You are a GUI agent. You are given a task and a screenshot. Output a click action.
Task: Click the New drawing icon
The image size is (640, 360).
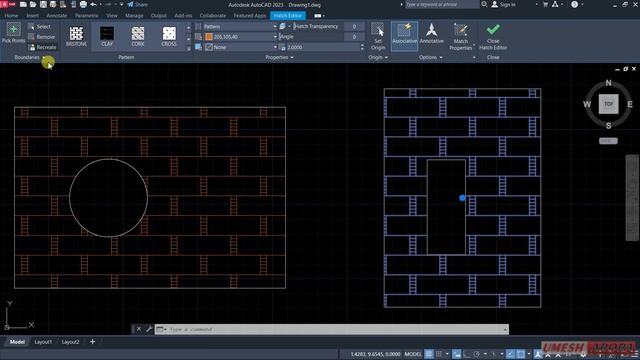(23, 4)
